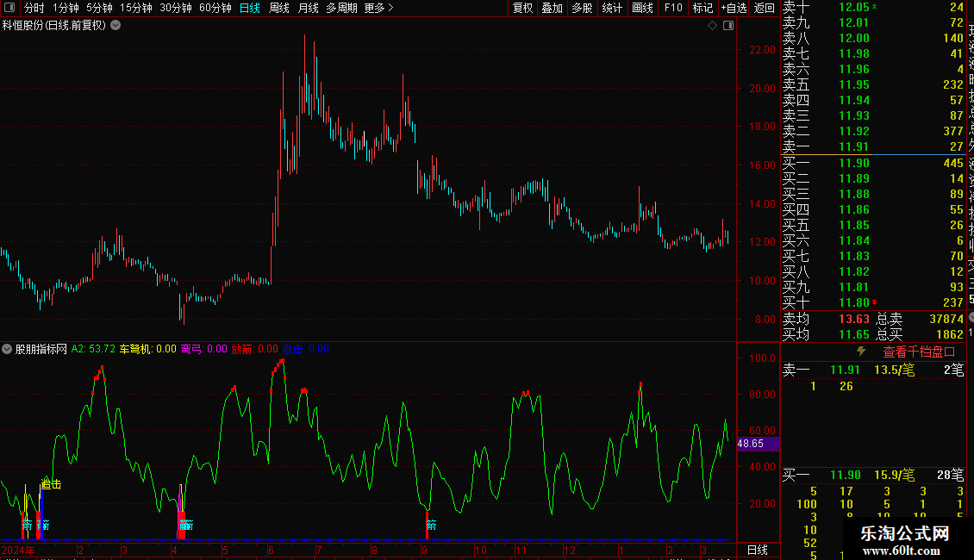
Task: Click the 买均 value 11.65
Action: point(854,334)
